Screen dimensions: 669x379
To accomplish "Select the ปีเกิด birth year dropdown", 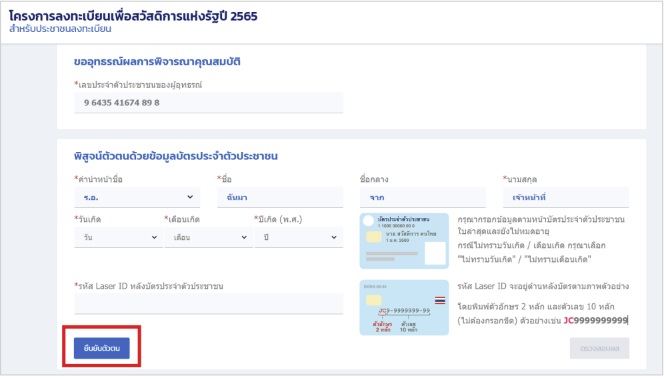I will tap(299, 237).
